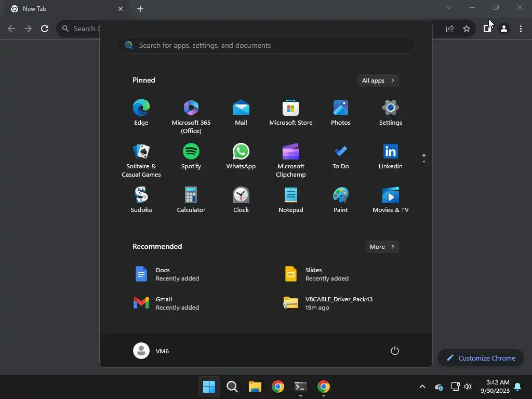532x399 pixels.
Task: Click the Customize Chrome button
Action: (481, 358)
